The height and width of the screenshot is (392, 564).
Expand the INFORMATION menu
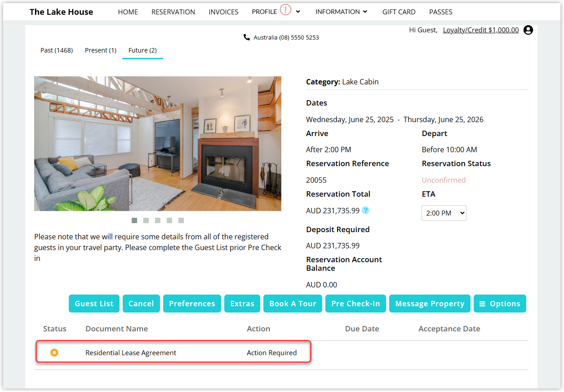(x=342, y=12)
